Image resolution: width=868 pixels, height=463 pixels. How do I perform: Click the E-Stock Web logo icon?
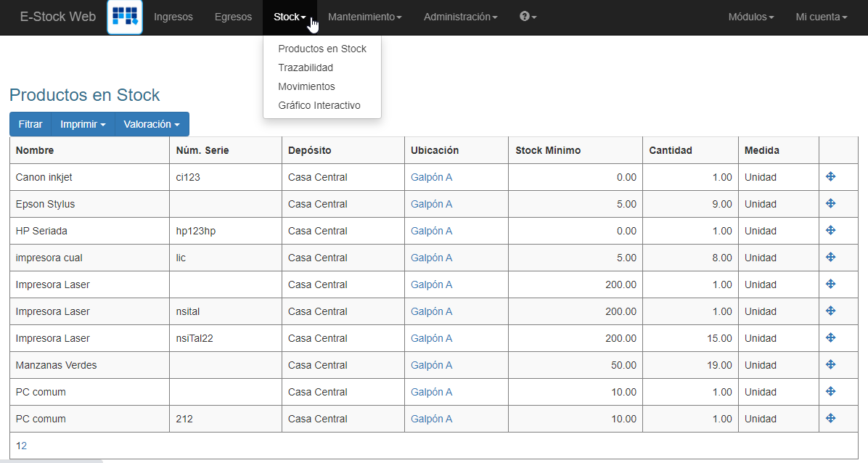pyautogui.click(x=124, y=17)
